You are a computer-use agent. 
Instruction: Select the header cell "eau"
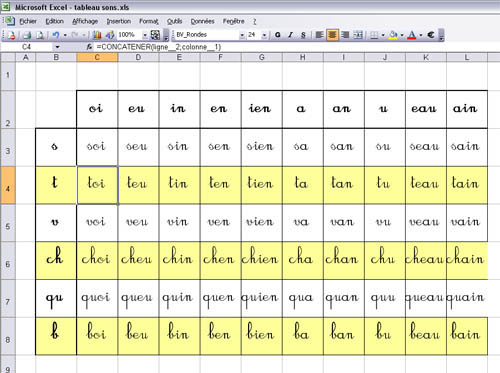pyautogui.click(x=426, y=109)
